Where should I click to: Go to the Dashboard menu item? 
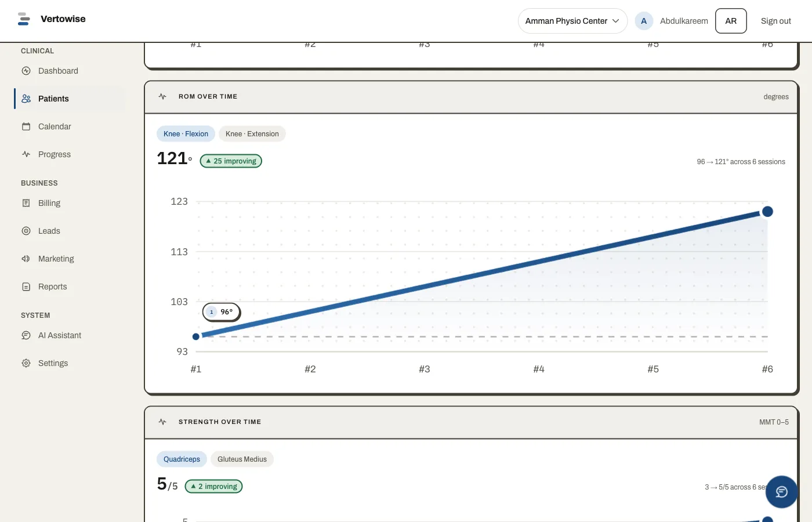[70, 71]
